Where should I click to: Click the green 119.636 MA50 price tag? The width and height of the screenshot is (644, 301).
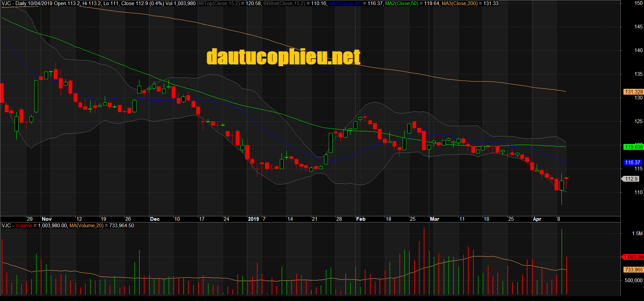[633, 147]
